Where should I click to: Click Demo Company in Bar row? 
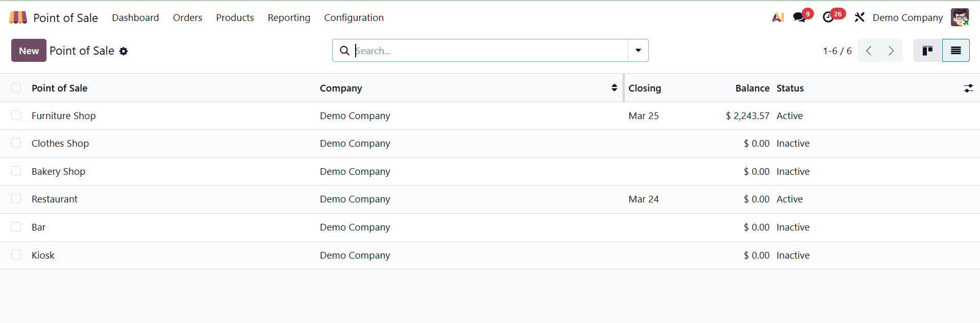[x=355, y=227]
